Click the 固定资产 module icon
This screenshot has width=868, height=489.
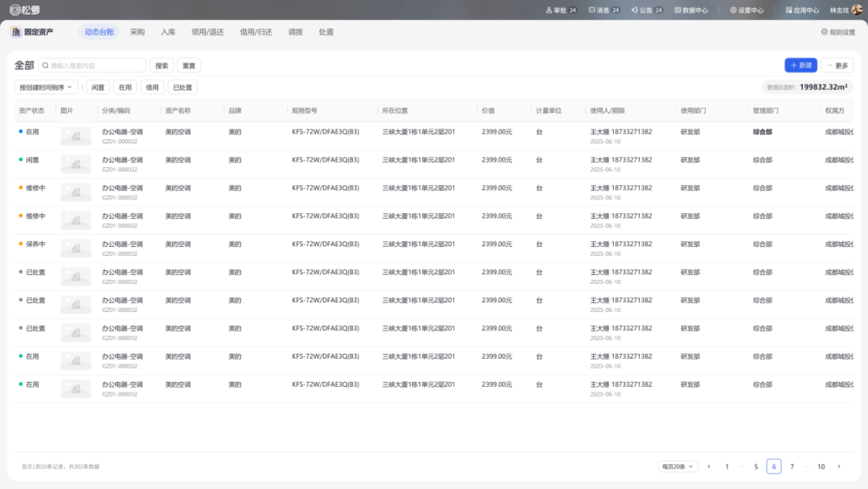pyautogui.click(x=16, y=32)
